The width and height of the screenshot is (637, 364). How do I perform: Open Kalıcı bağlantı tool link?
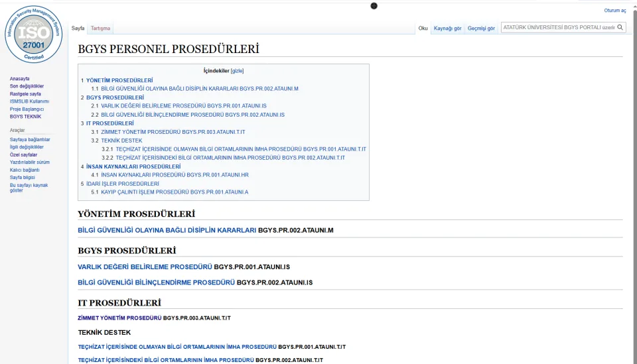pyautogui.click(x=25, y=170)
